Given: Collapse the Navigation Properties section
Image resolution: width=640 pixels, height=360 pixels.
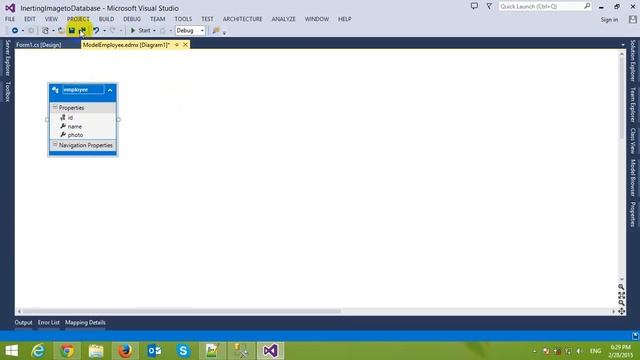Looking at the screenshot, I should (55, 145).
